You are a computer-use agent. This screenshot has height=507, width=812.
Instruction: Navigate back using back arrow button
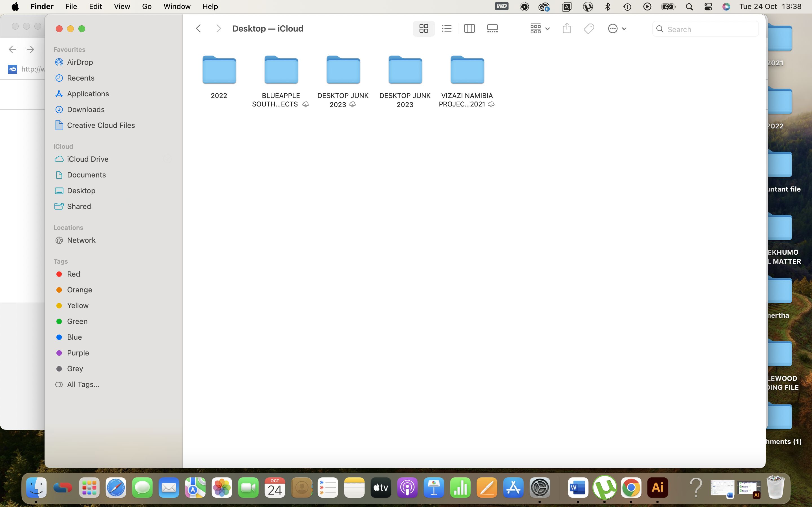click(x=199, y=28)
